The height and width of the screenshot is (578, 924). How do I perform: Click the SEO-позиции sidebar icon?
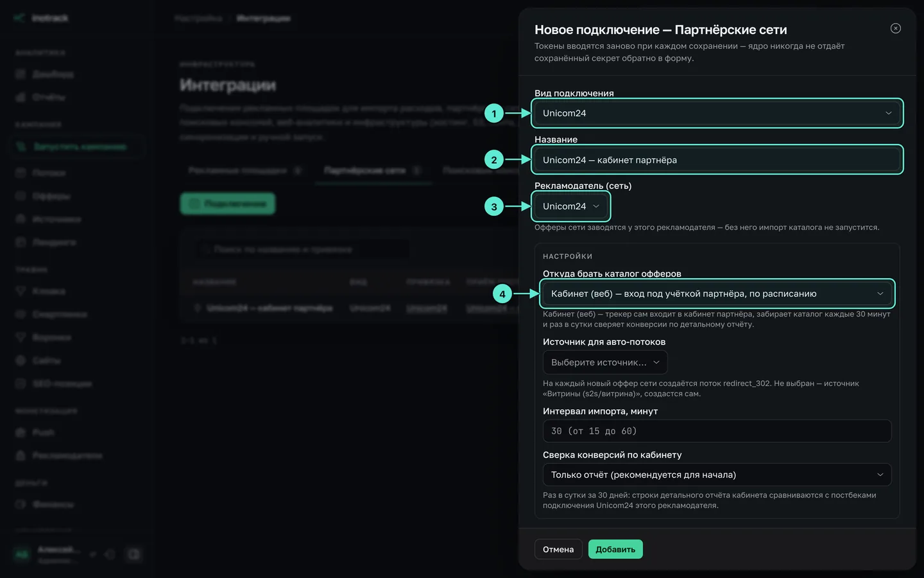(x=21, y=383)
